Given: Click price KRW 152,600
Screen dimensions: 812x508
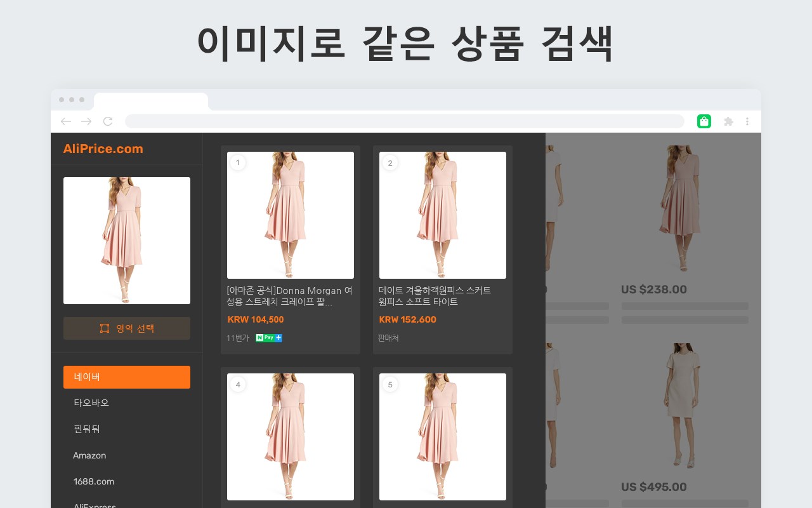Looking at the screenshot, I should [x=407, y=319].
